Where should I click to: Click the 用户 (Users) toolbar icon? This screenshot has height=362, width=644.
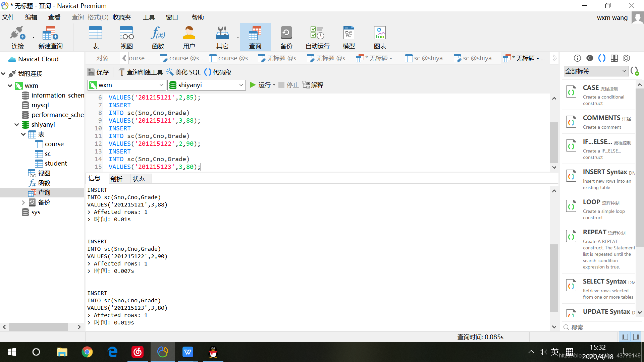[189, 37]
